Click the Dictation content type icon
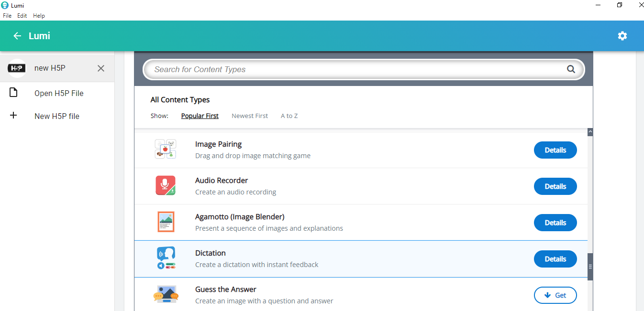The width and height of the screenshot is (644, 311). click(x=166, y=258)
